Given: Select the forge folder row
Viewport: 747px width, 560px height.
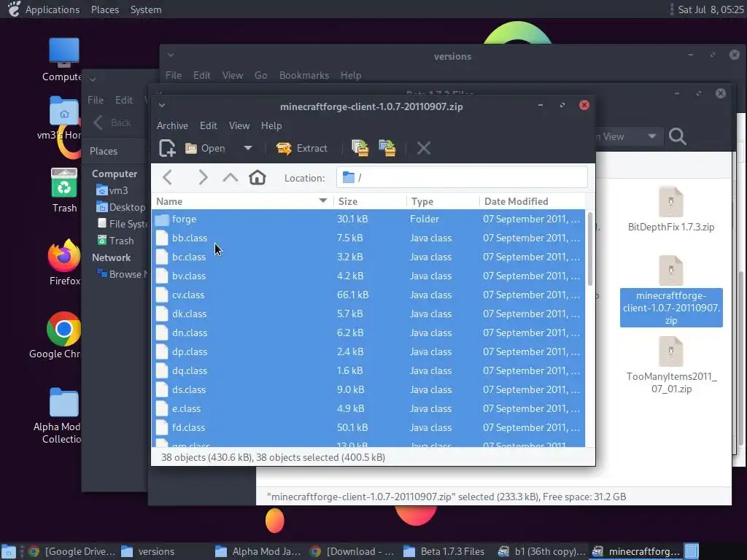Looking at the screenshot, I should click(368, 219).
